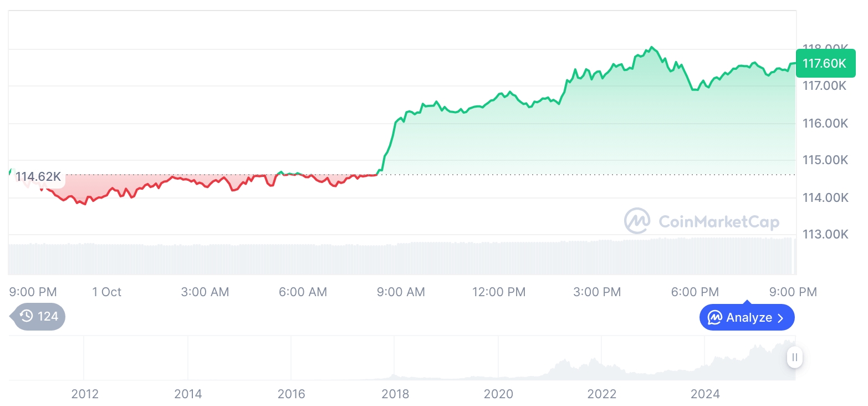868x406 pixels.
Task: Click the 1 Oct date axis label
Action: coord(106,292)
